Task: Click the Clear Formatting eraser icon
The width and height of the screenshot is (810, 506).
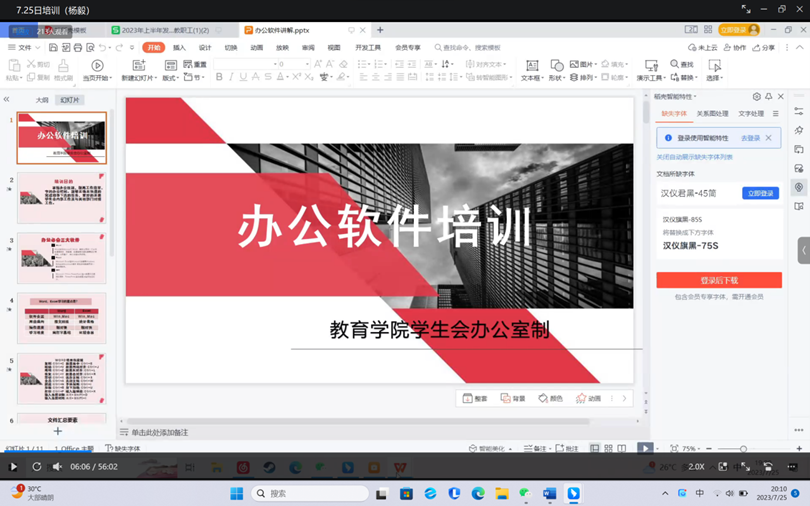Action: [343, 64]
